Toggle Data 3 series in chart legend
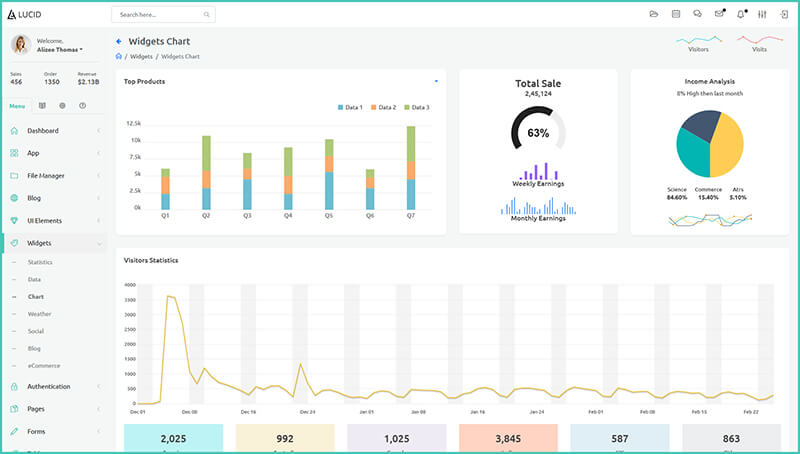Image resolution: width=800 pixels, height=454 pixels. (x=416, y=107)
